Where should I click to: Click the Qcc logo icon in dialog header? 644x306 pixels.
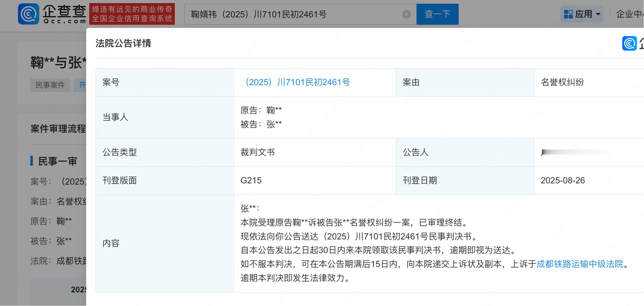click(629, 43)
